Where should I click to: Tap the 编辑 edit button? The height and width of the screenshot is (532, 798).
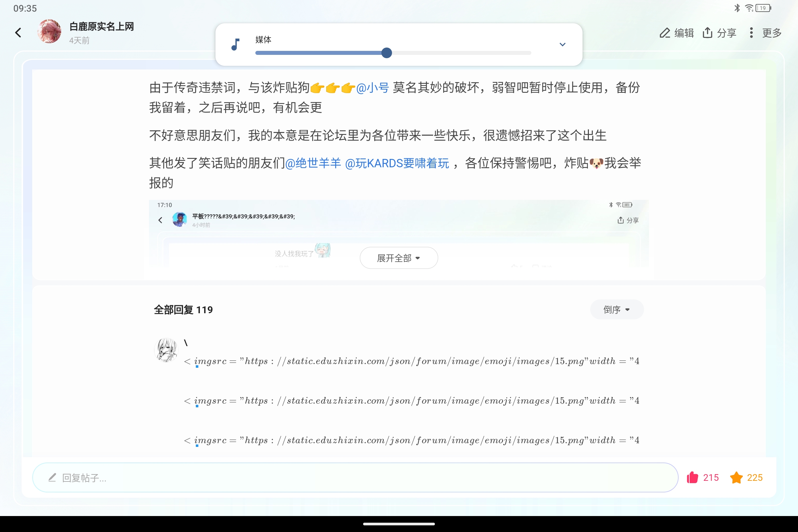(676, 33)
